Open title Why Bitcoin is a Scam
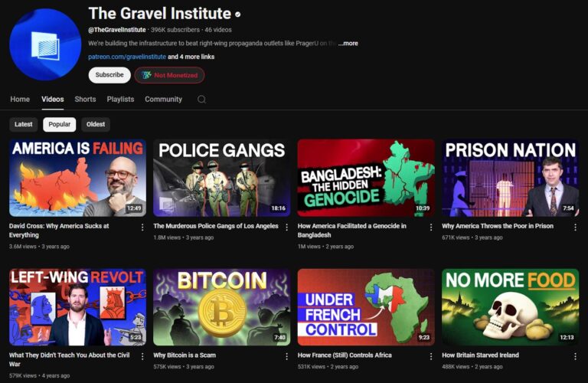 point(185,355)
